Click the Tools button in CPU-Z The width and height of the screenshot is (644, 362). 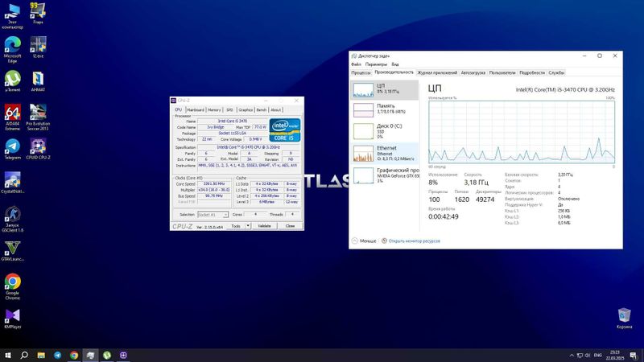tap(236, 226)
